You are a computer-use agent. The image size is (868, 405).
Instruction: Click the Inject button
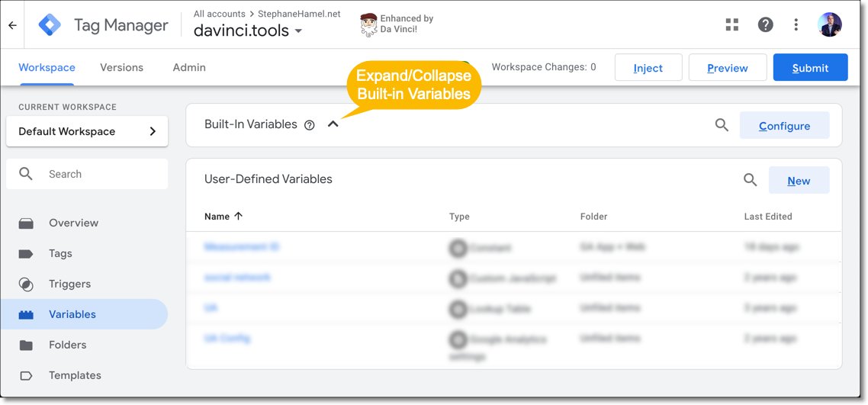click(x=648, y=67)
